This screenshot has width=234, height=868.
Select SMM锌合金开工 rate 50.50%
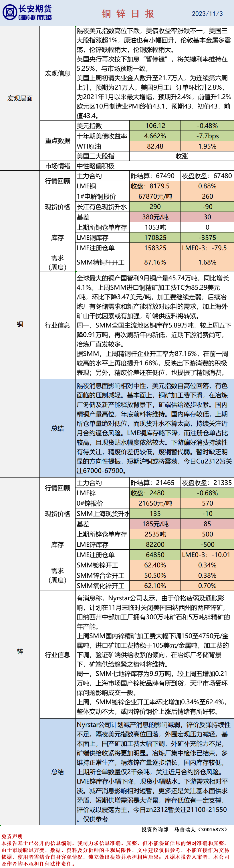[x=155, y=575]
